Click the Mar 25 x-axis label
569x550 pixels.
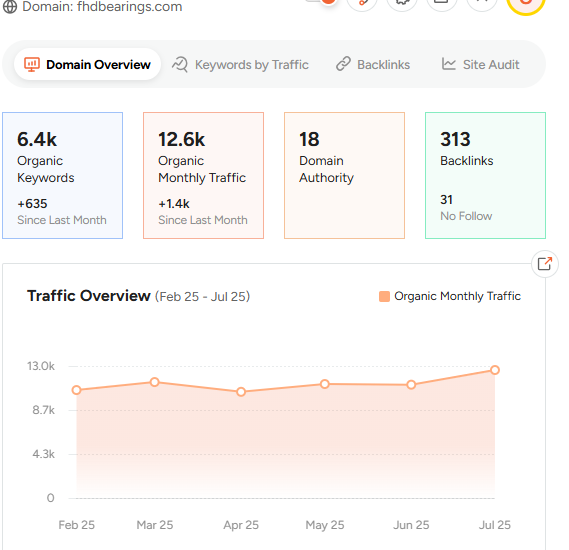click(155, 525)
